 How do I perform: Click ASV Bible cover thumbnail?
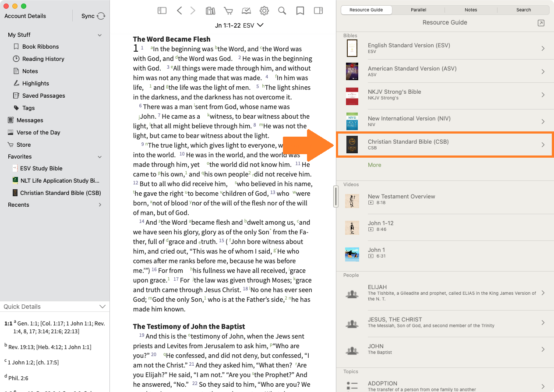pos(352,71)
